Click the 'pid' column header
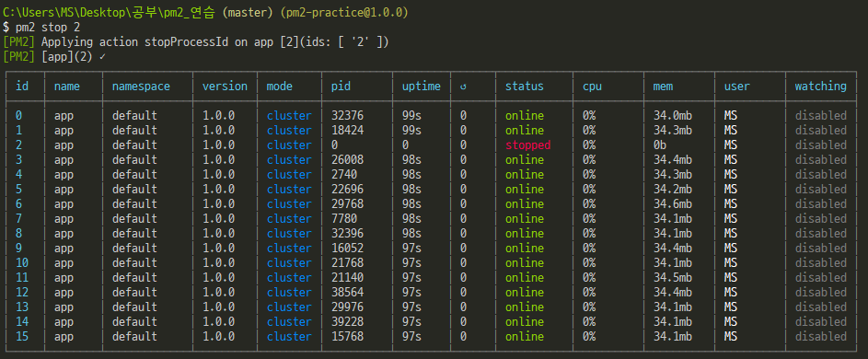The image size is (868, 359). 341,87
